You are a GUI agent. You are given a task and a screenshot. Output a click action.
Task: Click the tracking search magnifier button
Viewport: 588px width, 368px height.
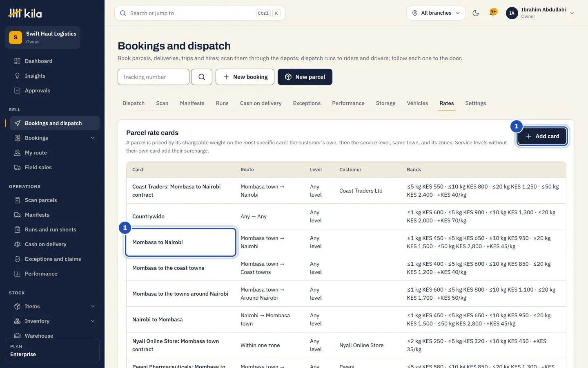(x=202, y=77)
